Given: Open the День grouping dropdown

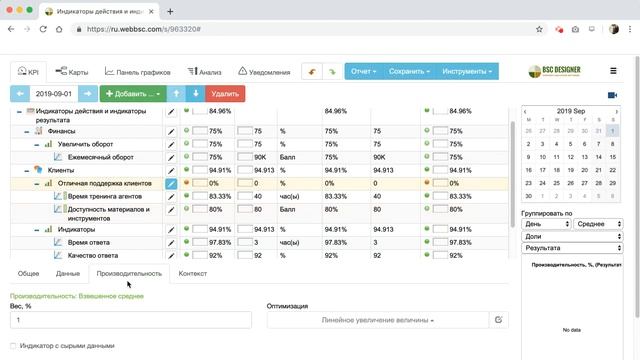Looking at the screenshot, I should tap(546, 224).
